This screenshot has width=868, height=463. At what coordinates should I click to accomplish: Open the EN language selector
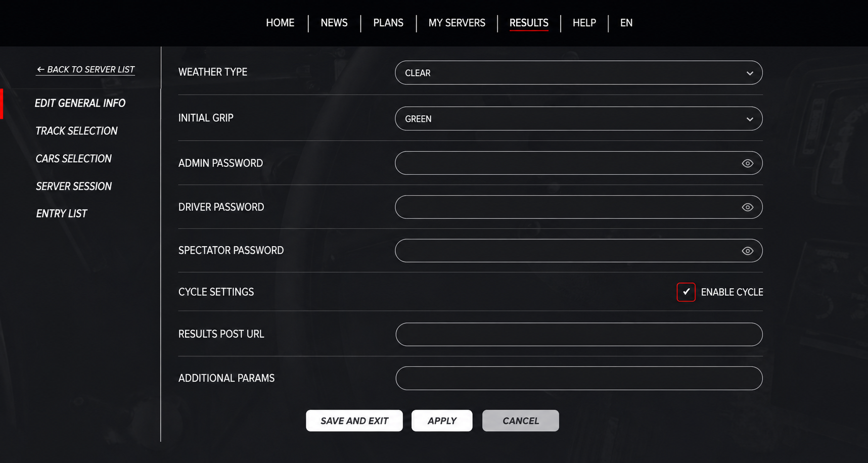point(626,23)
